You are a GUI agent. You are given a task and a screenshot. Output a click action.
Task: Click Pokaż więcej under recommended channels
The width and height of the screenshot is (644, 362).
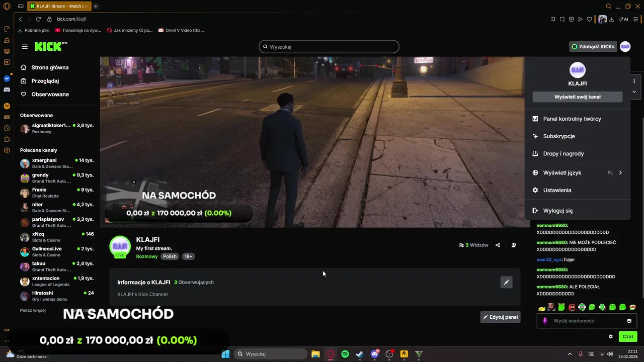(x=33, y=310)
